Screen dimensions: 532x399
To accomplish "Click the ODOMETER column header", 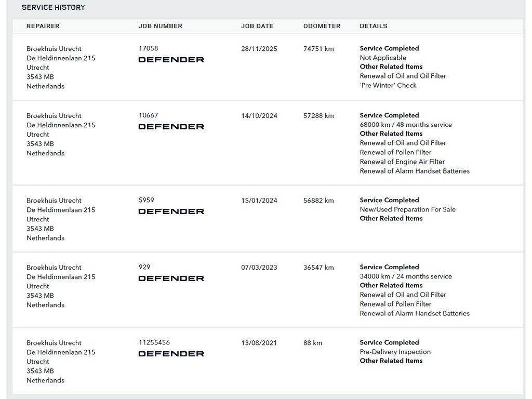I will (322, 26).
